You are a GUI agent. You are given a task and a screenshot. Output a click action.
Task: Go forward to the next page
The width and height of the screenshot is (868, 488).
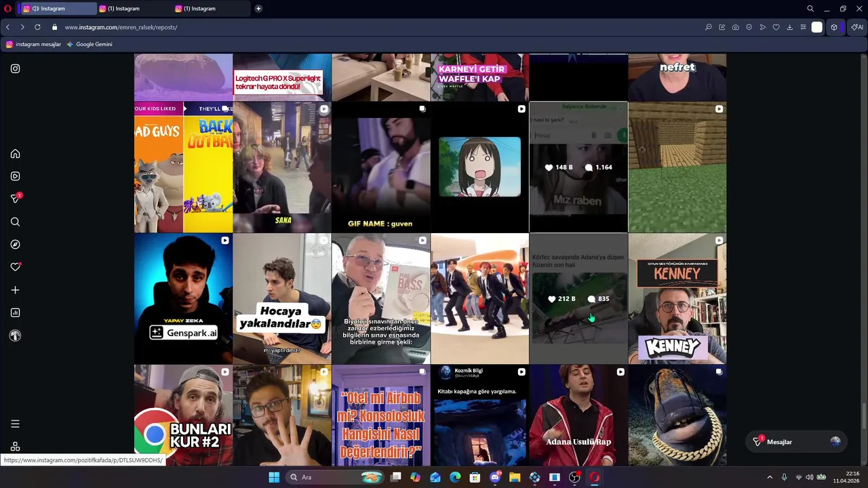[x=22, y=27]
